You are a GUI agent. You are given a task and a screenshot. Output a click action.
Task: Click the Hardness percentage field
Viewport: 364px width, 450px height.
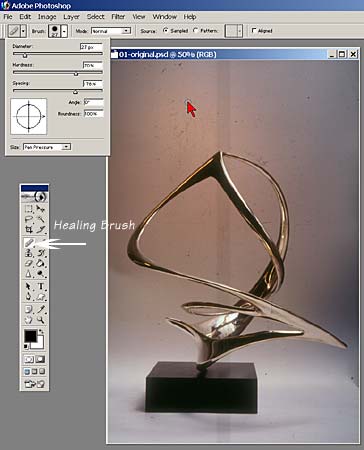93,65
